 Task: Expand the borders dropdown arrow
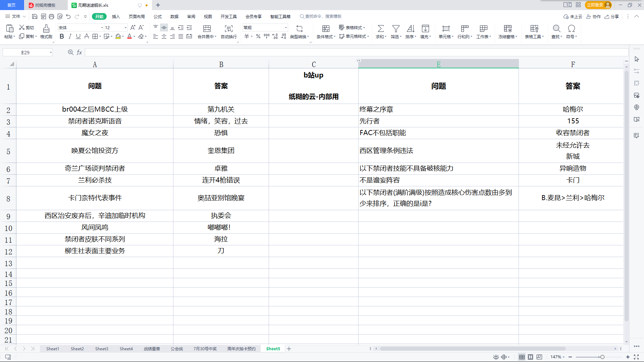100,37
